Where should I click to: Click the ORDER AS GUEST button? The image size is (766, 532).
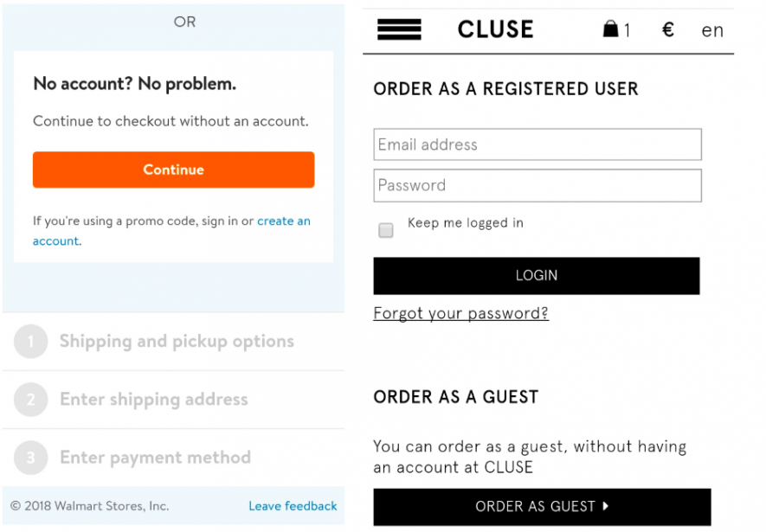(542, 507)
